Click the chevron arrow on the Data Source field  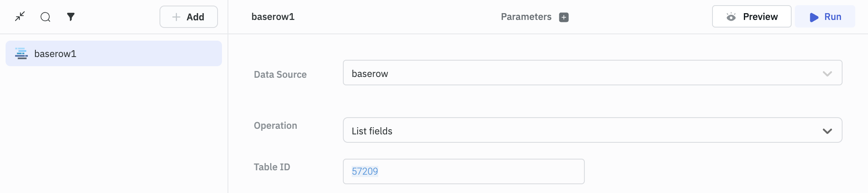(x=827, y=73)
